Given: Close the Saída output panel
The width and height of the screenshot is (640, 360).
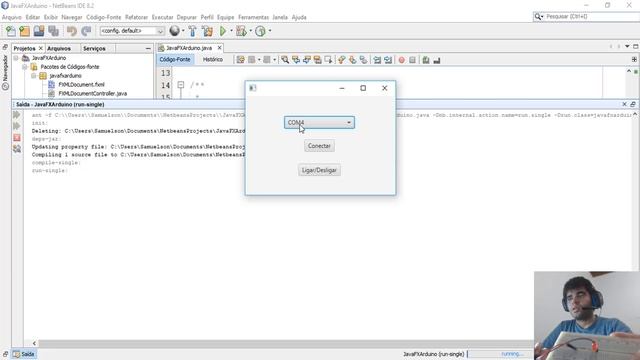Looking at the screenshot, I should (x=624, y=104).
